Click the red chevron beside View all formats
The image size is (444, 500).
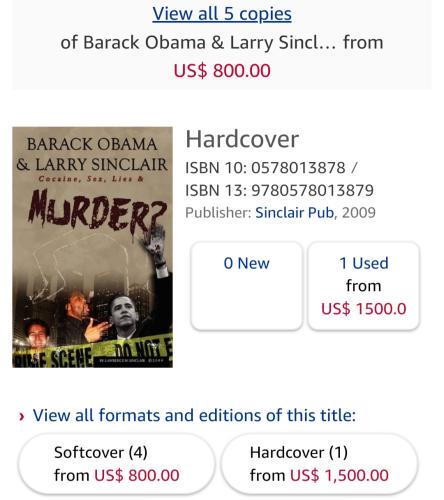coord(22,416)
